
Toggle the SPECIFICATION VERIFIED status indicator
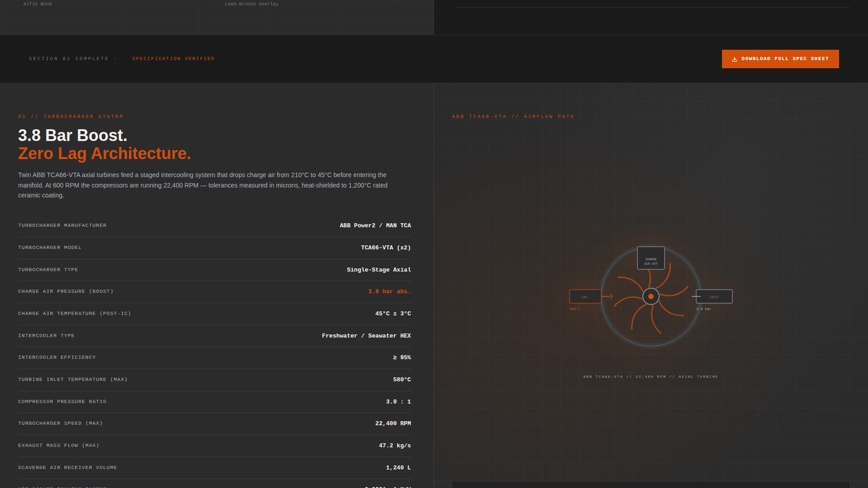coord(173,58)
